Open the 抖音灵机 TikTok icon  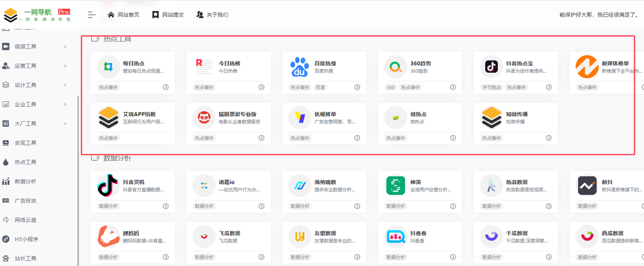pos(108,186)
